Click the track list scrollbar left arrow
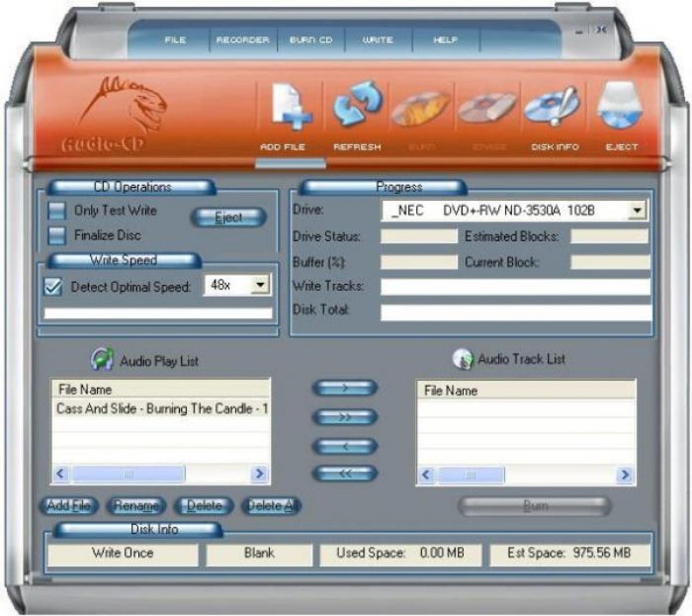 tap(426, 476)
